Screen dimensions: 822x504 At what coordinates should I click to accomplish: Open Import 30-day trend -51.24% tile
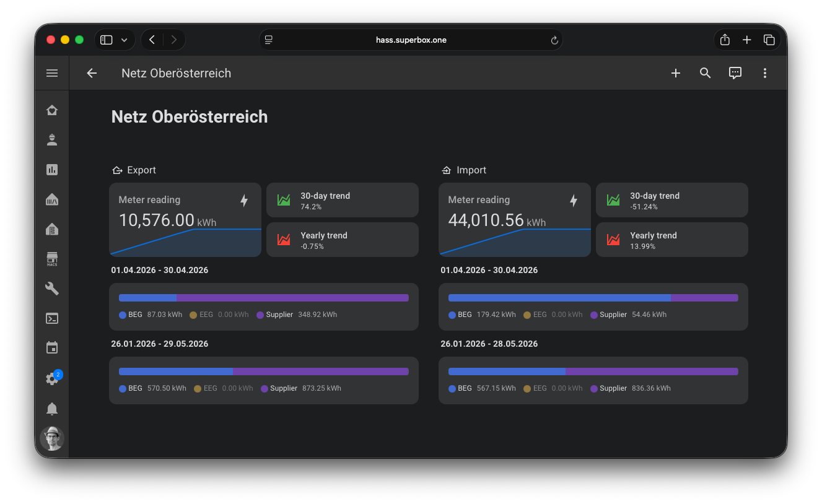click(x=672, y=200)
